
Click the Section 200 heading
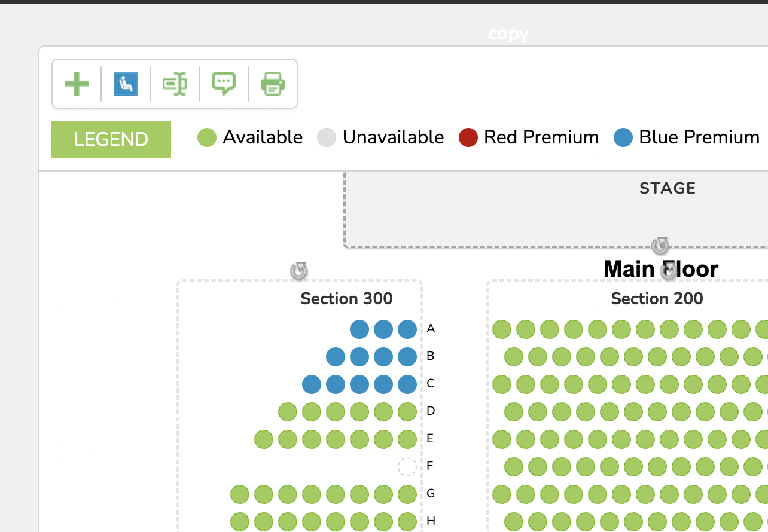click(657, 298)
